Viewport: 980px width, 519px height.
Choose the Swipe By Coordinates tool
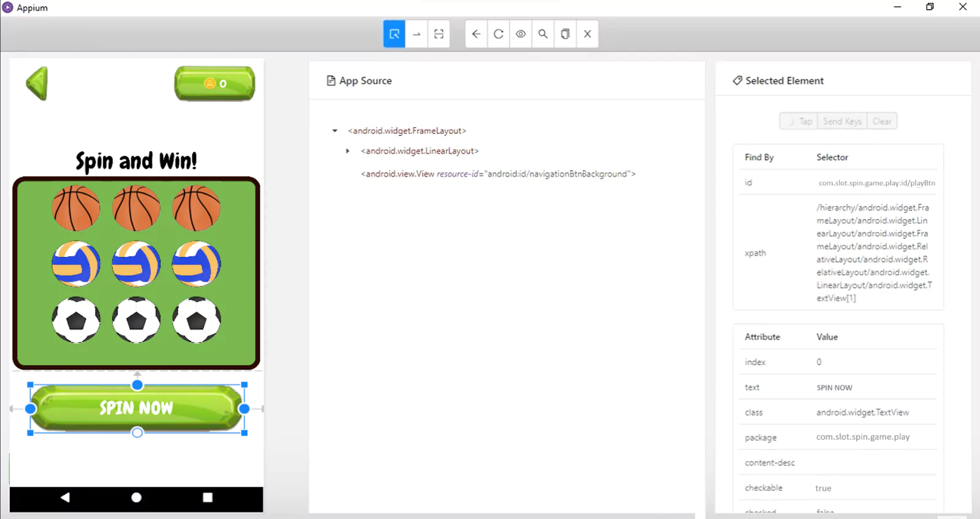[x=417, y=34]
